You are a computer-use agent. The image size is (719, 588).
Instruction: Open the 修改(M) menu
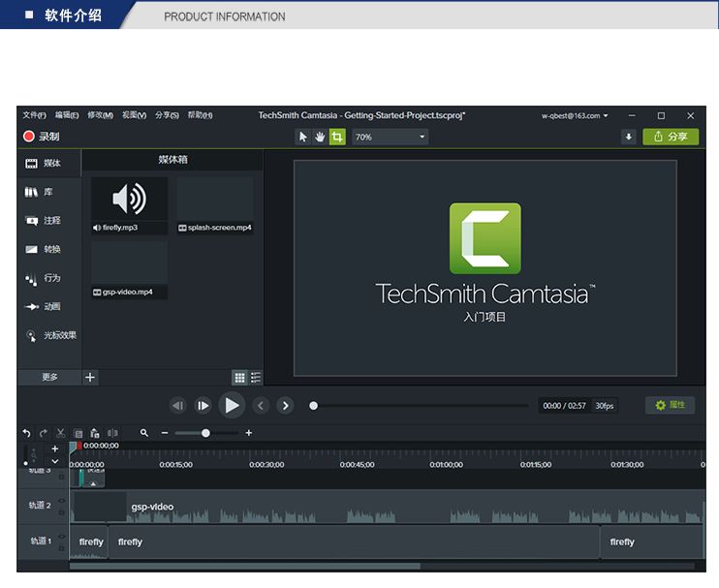pos(100,115)
